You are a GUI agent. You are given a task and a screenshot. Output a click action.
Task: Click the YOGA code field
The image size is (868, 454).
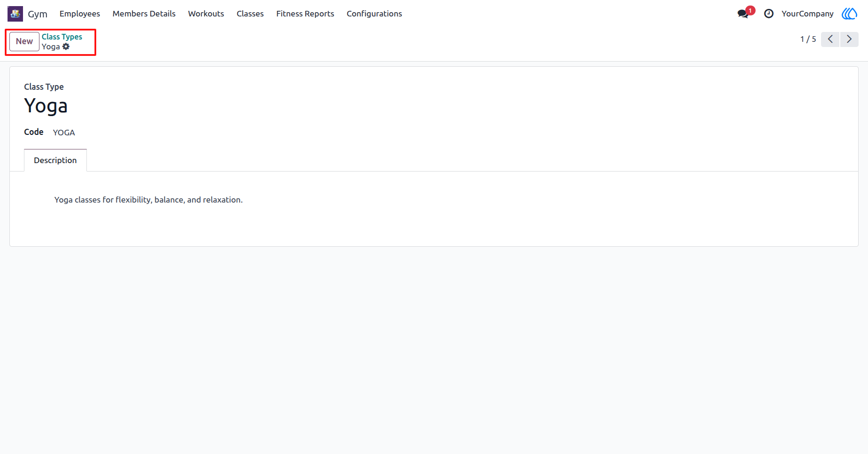64,133
